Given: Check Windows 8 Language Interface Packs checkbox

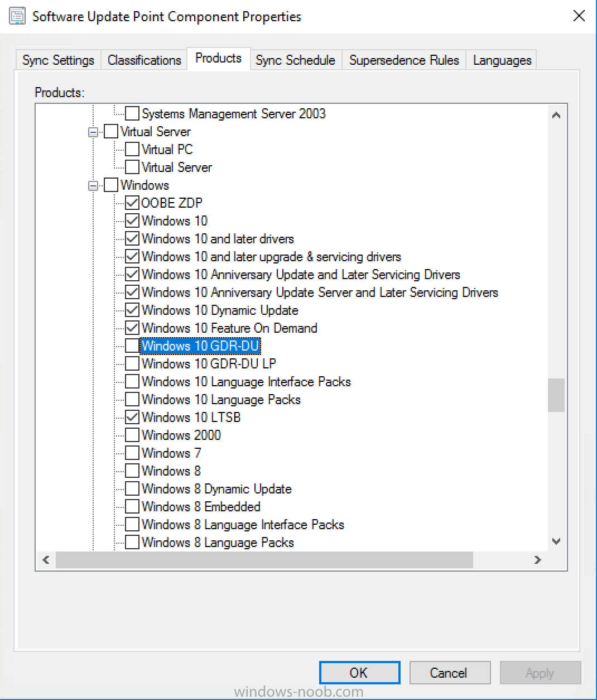Looking at the screenshot, I should coord(132,525).
